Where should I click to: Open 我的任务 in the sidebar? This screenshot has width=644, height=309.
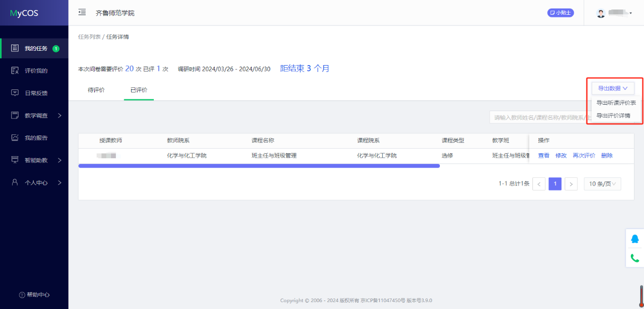[35, 49]
